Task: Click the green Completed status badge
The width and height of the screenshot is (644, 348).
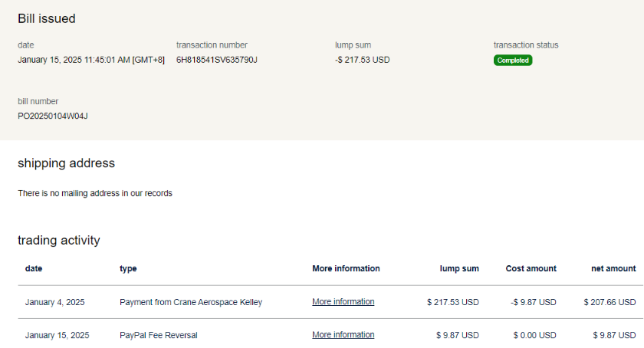Action: click(512, 60)
